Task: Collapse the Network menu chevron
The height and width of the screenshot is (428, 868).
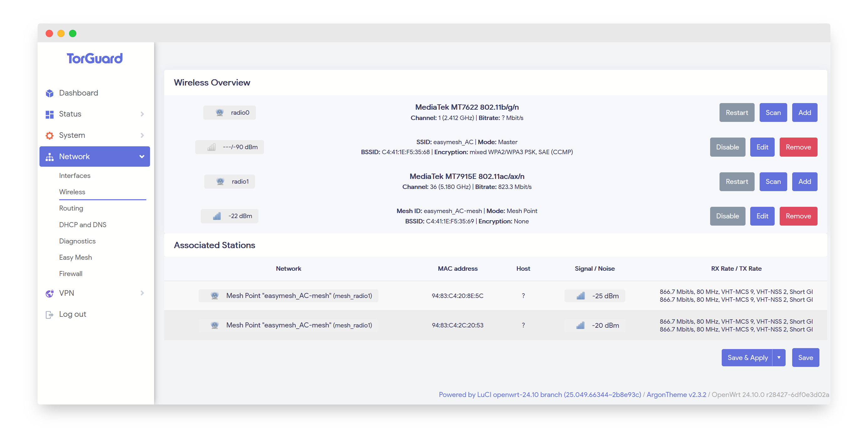Action: click(142, 156)
